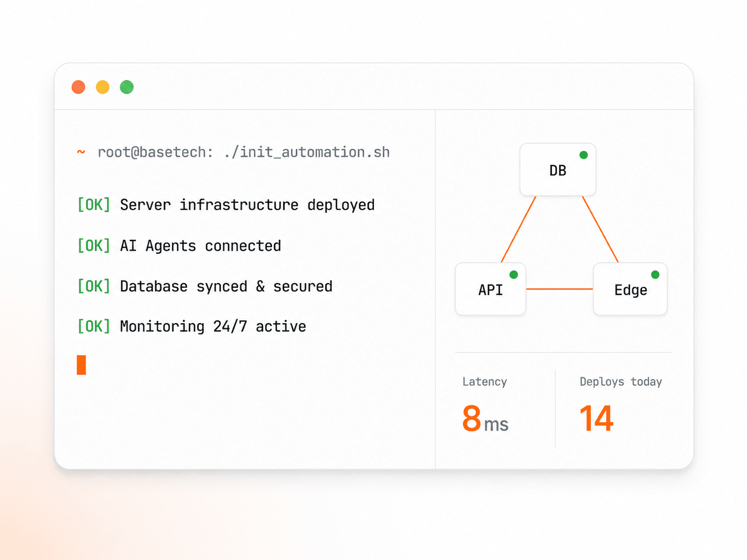Click 'Monitoring 24/7 active' log line
The width and height of the screenshot is (747, 560).
click(213, 326)
